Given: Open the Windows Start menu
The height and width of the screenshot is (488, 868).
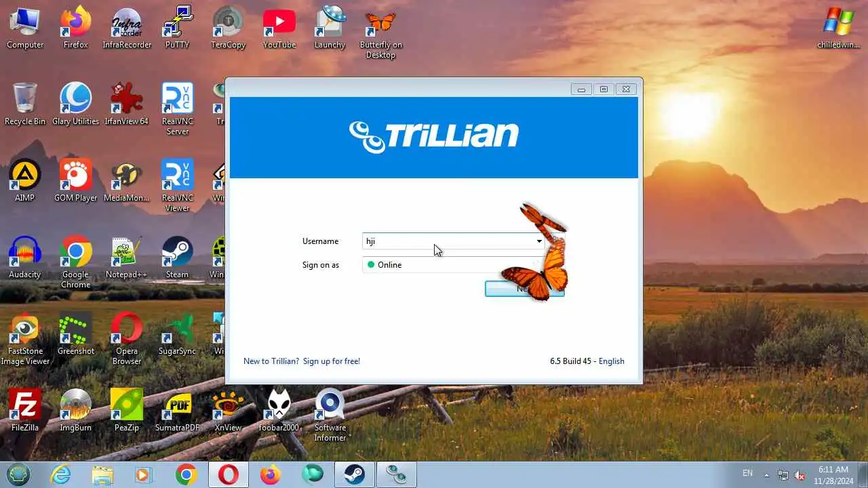Looking at the screenshot, I should coord(18,474).
